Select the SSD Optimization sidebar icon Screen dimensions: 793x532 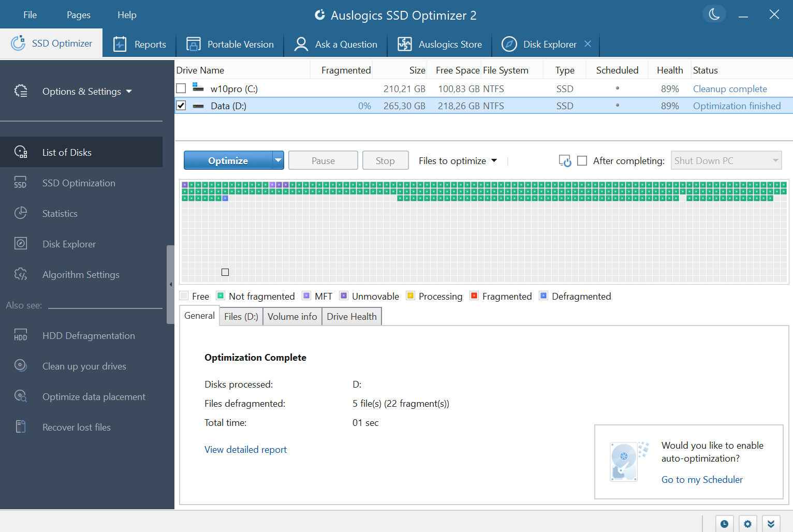[20, 183]
